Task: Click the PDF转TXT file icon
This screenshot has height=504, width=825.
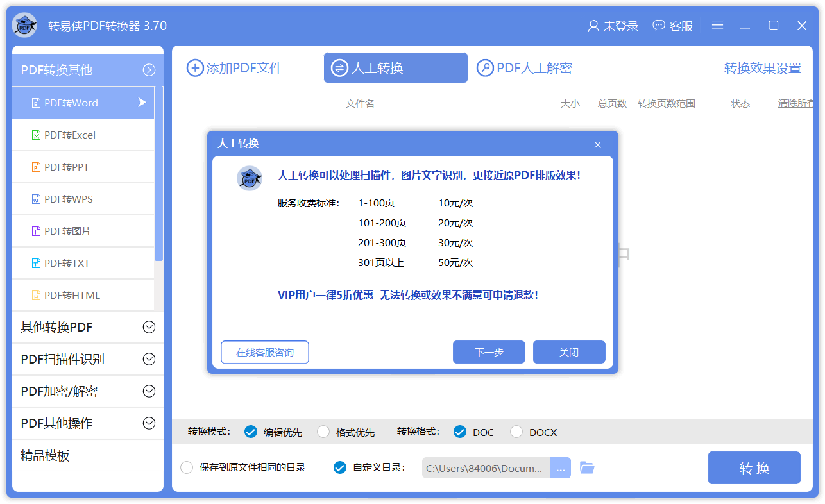Action: point(37,263)
